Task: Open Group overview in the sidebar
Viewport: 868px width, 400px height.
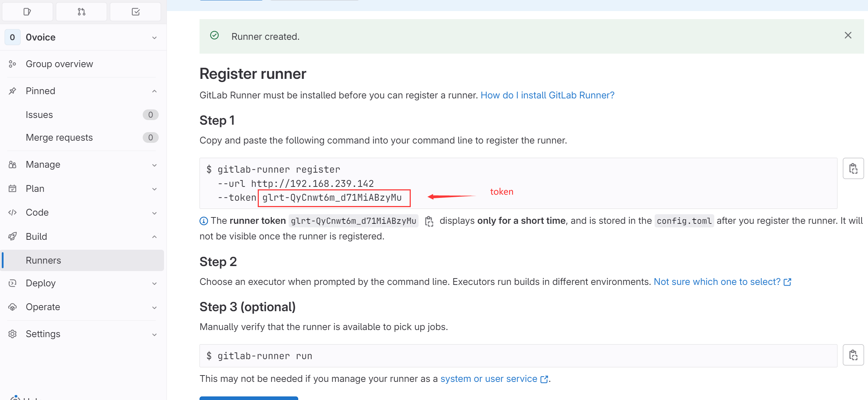Action: coord(82,64)
